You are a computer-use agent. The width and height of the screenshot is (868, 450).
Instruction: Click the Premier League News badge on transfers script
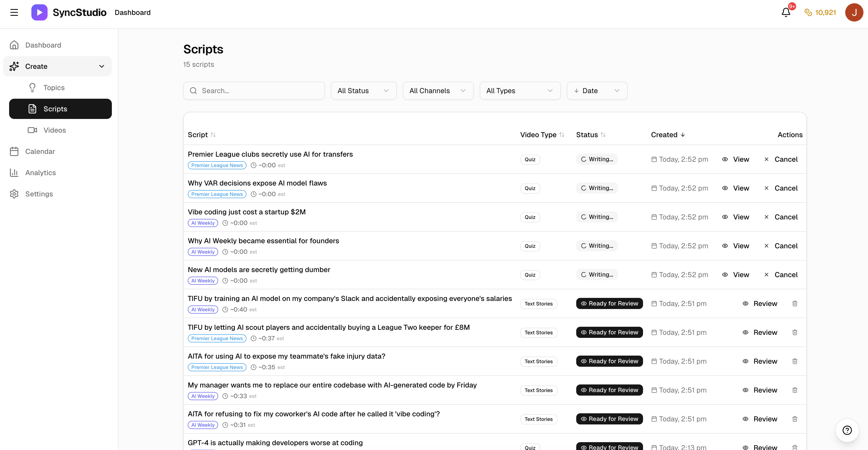tap(217, 165)
